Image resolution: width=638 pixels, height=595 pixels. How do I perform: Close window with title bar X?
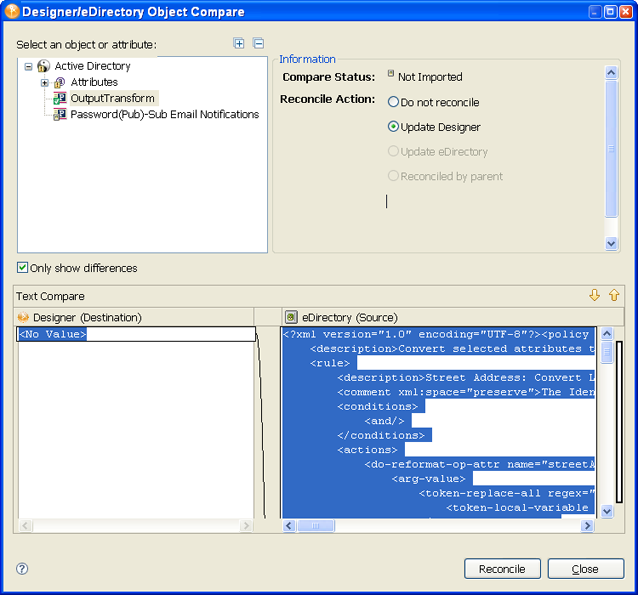point(625,12)
